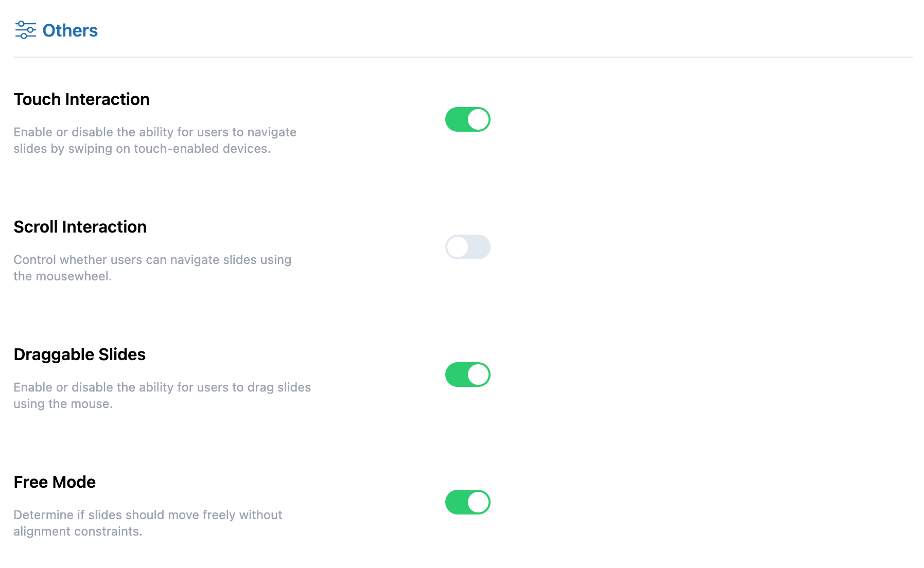
Task: Click the sliders icon beside Others
Action: tap(25, 30)
